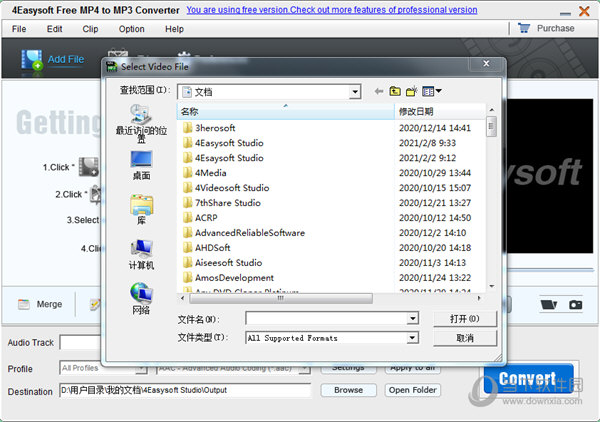Sort by the name (名称) column header
600x422 pixels.
[x=285, y=112]
